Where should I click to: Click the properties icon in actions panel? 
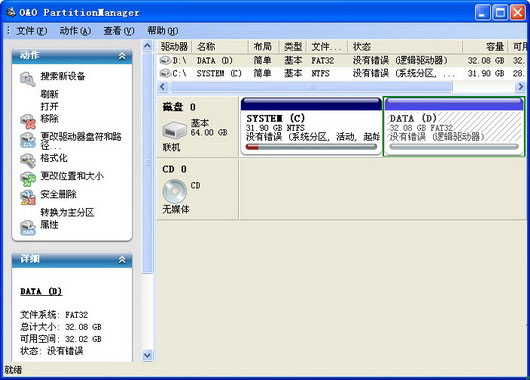27,228
